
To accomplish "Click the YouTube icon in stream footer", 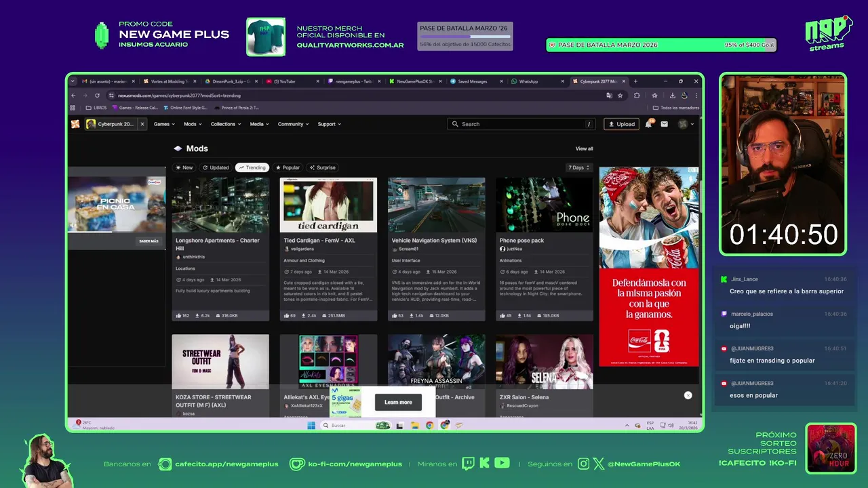I will tap(502, 464).
